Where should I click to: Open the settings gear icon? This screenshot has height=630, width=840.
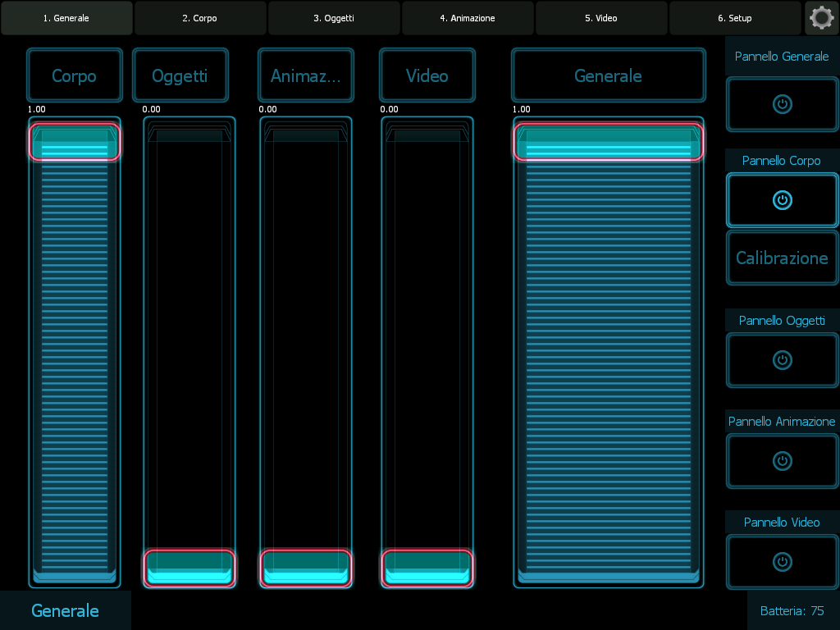tap(822, 18)
